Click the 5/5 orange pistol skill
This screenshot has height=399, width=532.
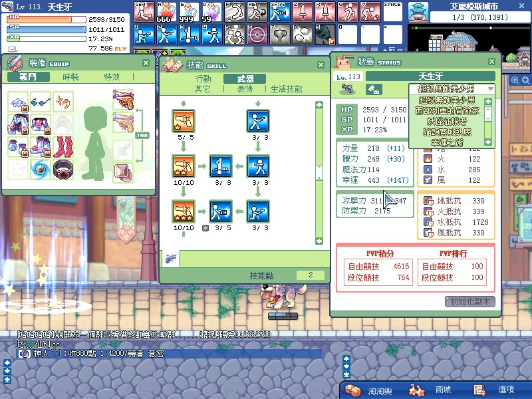tap(184, 121)
